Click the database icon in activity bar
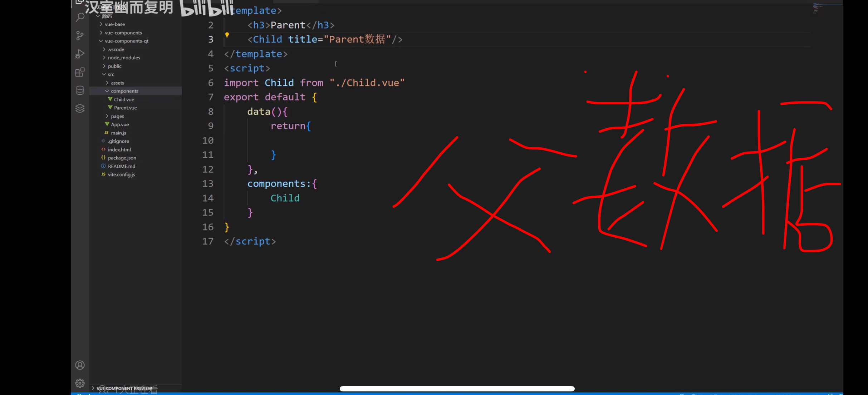This screenshot has height=395, width=868. tap(80, 90)
